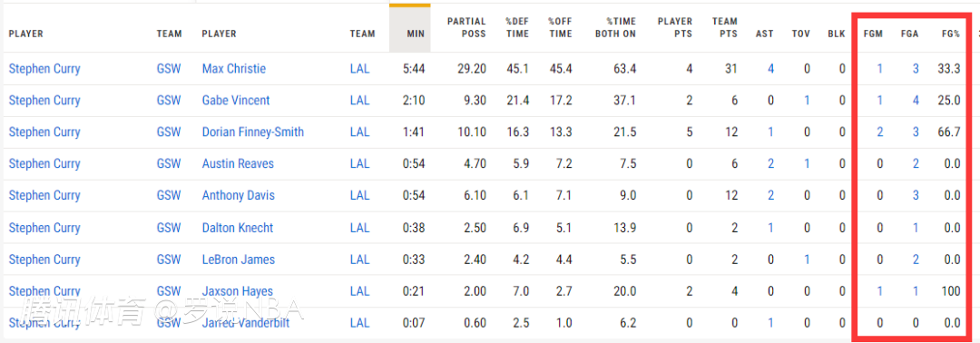Sort table by MIN column header
The width and height of the screenshot is (980, 343).
click(416, 34)
